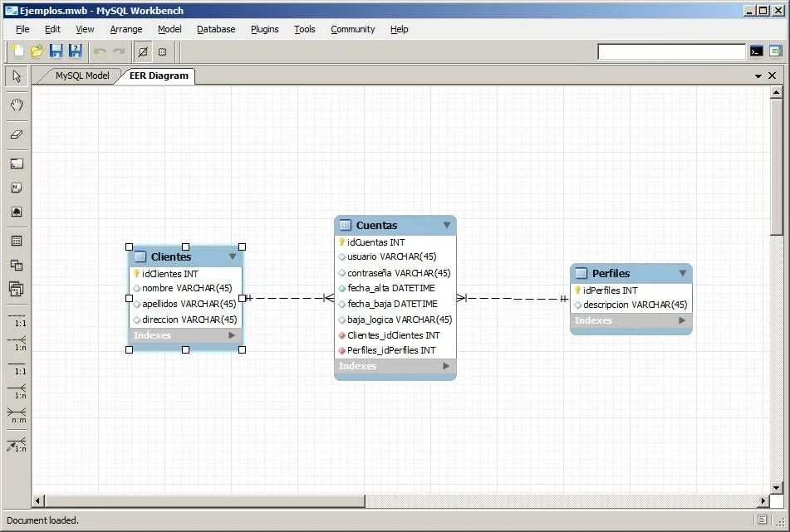790x532 pixels.
Task: Open the Tools menu
Action: pos(304,29)
